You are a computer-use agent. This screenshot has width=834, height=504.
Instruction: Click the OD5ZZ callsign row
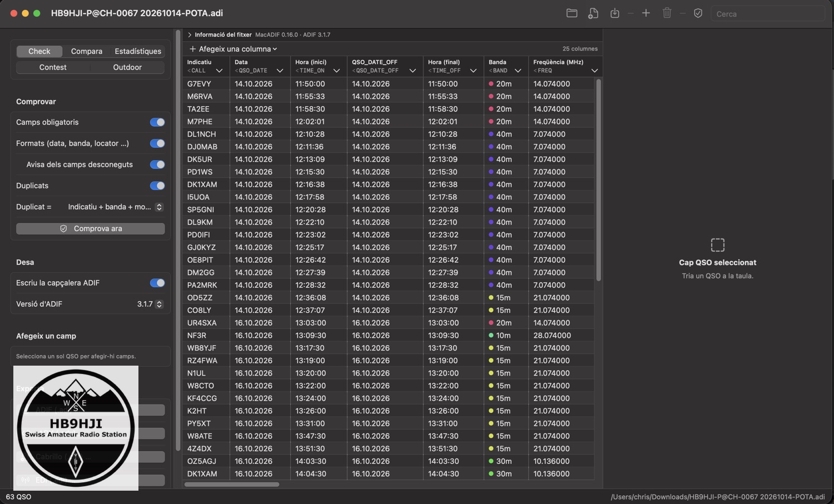click(200, 298)
